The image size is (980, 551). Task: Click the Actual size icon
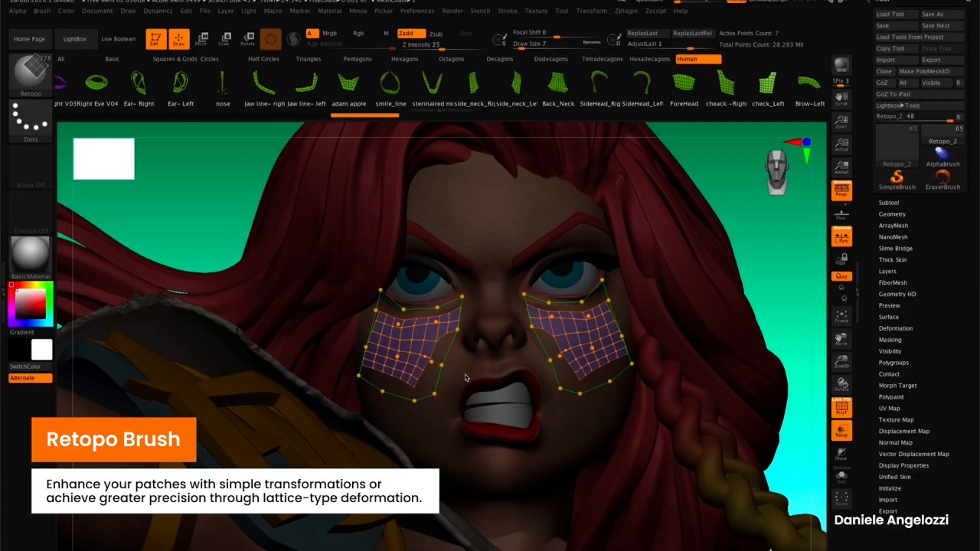click(x=841, y=145)
